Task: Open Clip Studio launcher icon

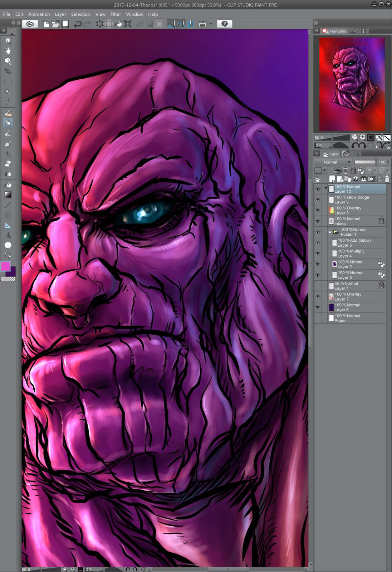Action: (x=30, y=24)
